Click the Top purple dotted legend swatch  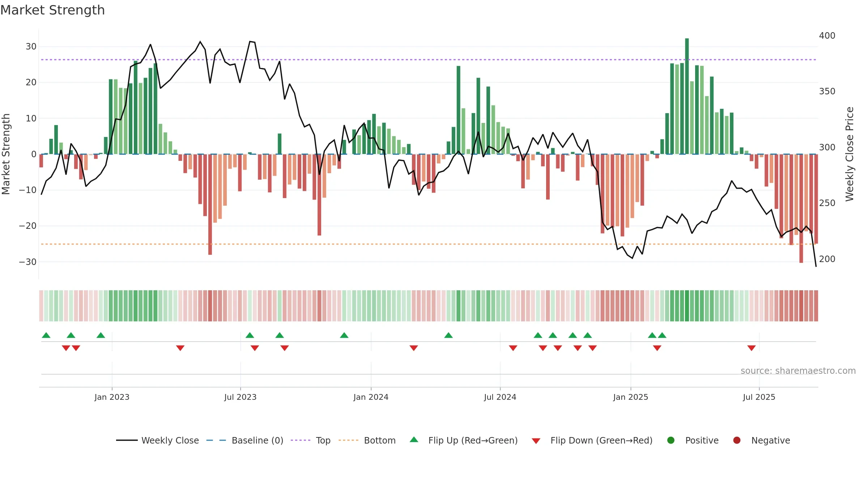point(301,440)
